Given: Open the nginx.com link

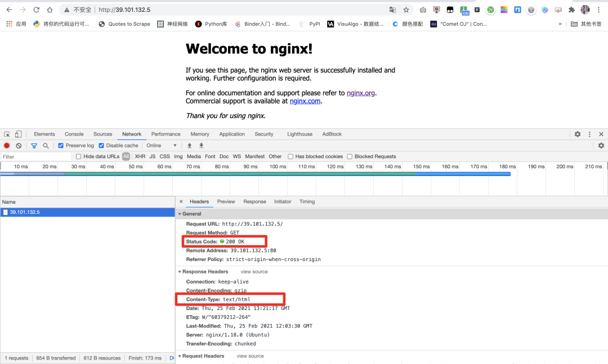Looking at the screenshot, I should (305, 101).
